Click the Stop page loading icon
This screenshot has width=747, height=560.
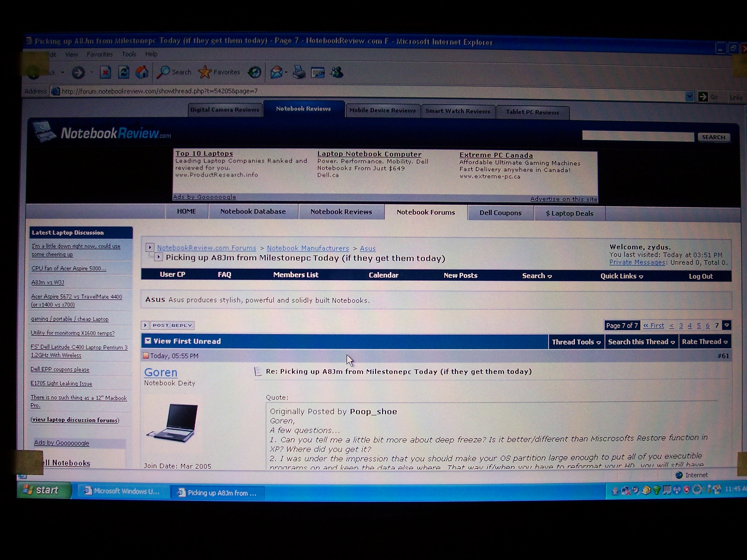pos(105,72)
